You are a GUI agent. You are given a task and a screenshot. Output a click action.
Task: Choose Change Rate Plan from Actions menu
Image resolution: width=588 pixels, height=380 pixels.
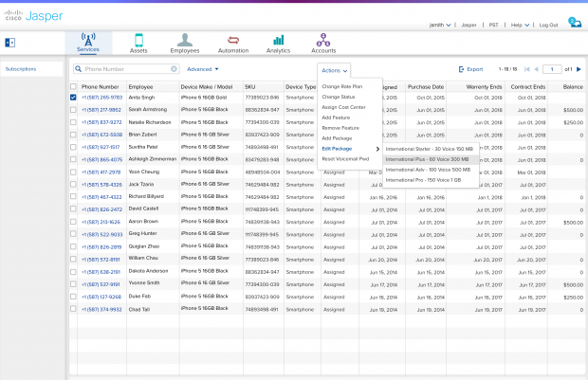click(x=342, y=86)
